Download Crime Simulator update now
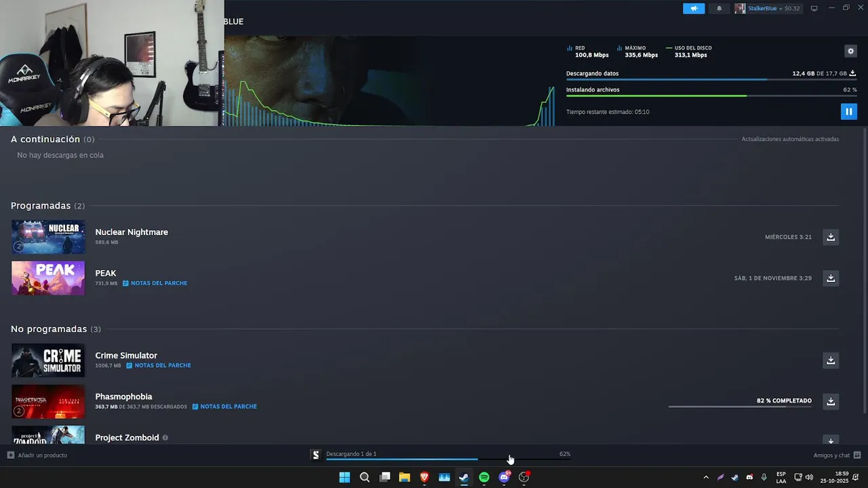 click(831, 360)
